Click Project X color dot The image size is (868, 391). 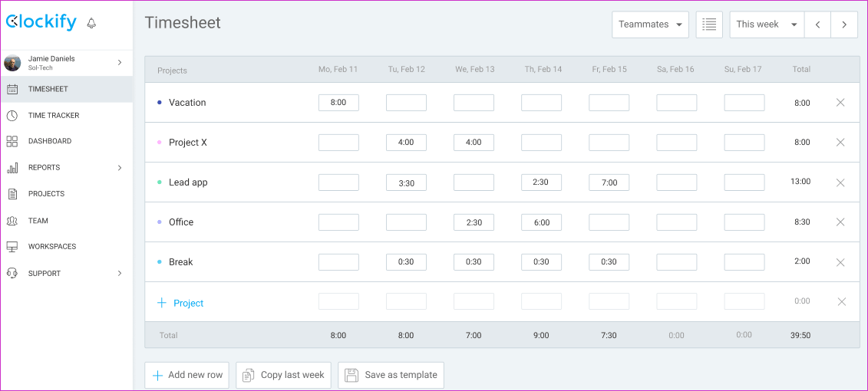(160, 142)
